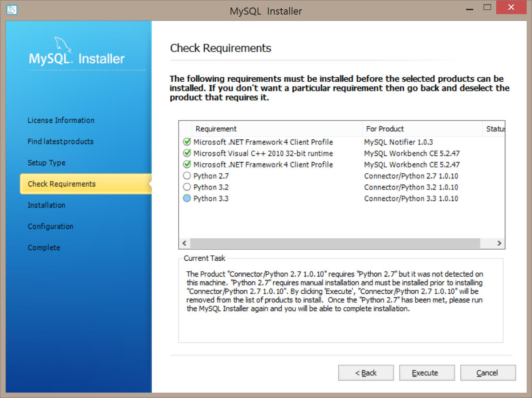
Task: Go to the License Information step
Action: [61, 120]
